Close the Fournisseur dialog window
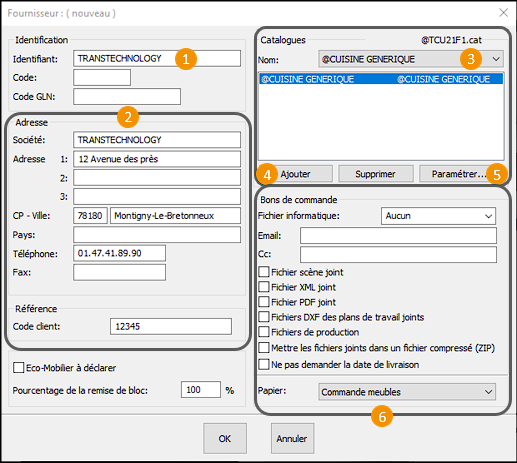The width and height of the screenshot is (517, 463). pos(503,13)
